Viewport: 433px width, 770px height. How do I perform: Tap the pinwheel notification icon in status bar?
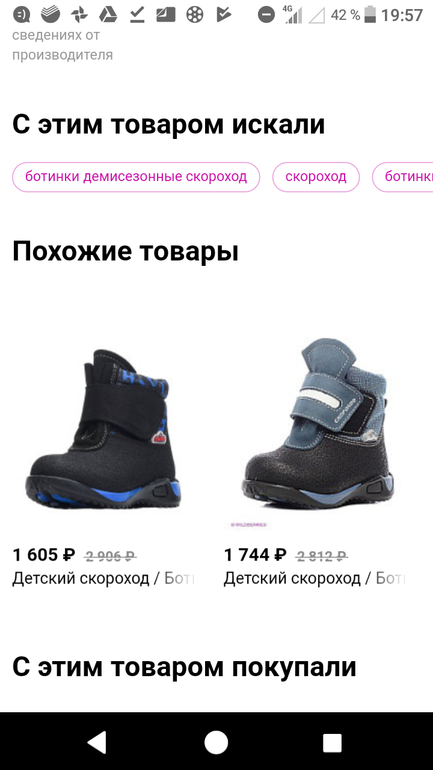click(79, 15)
